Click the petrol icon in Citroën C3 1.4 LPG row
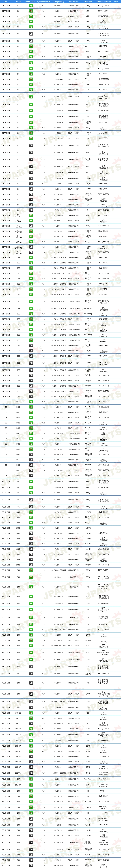Image resolution: width=121 pixels, height=868 pixels. coord(31,46)
